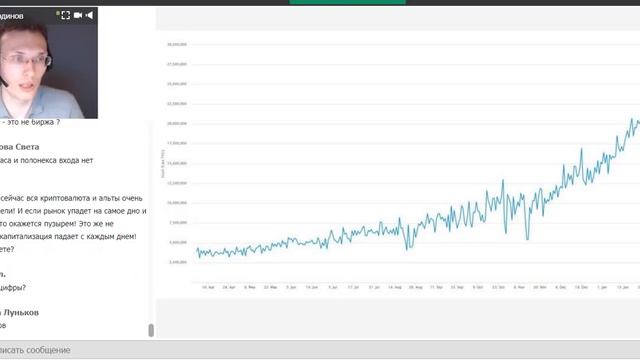Focus the chat message input field
640x360 pixels.
(320, 350)
